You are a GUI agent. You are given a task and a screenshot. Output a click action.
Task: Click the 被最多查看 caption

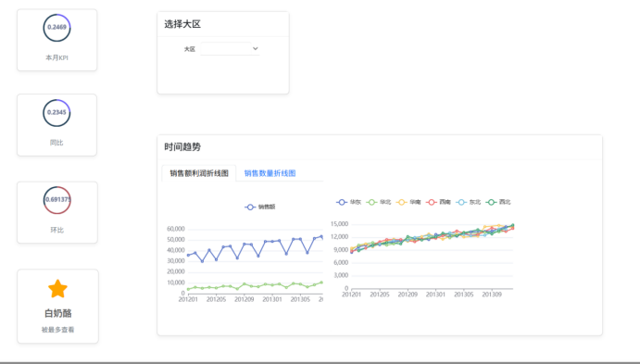point(57,330)
